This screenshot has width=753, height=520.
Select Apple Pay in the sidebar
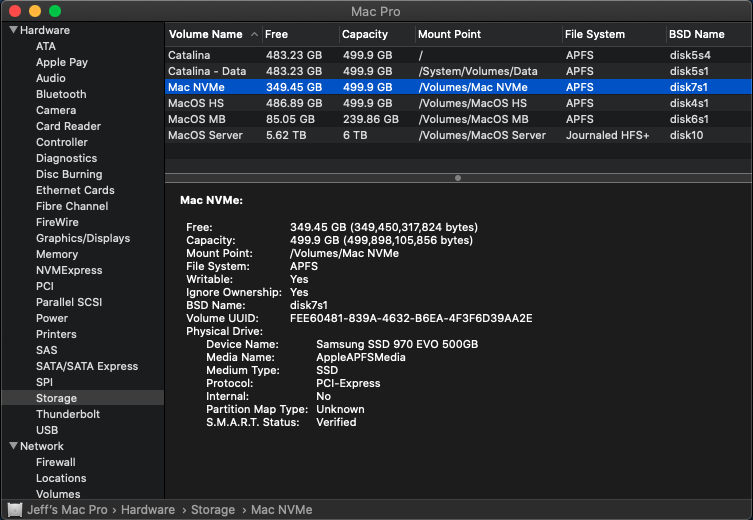click(x=62, y=62)
